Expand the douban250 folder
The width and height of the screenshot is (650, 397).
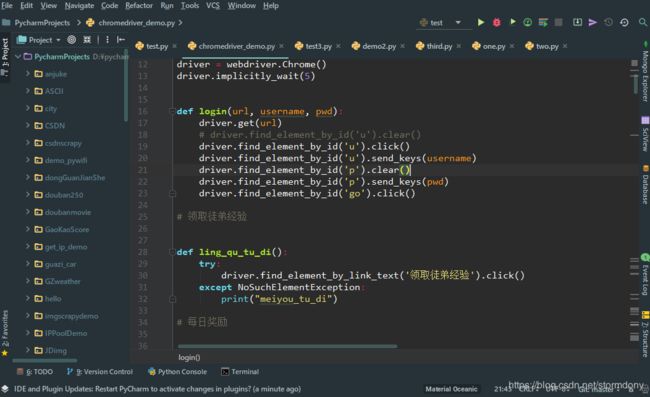tap(28, 194)
